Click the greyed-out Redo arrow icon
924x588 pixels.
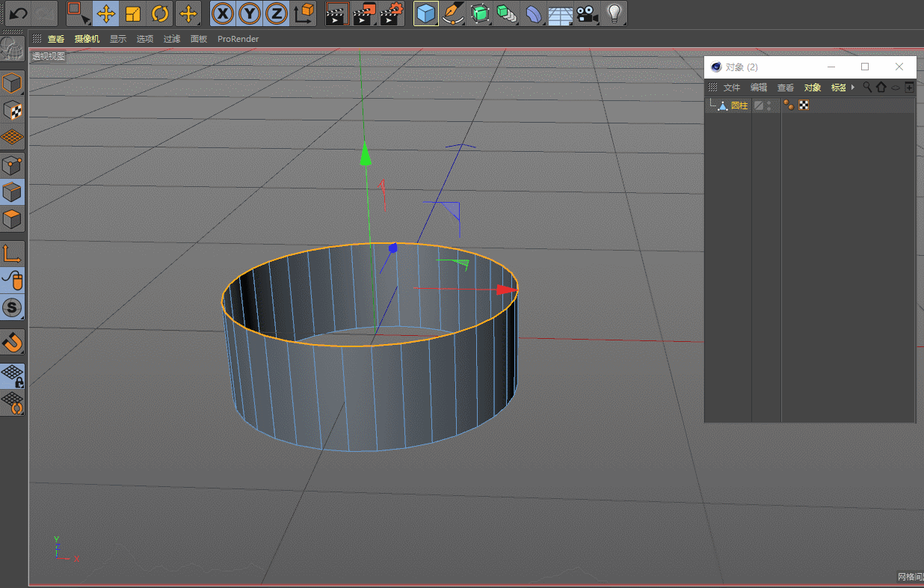[x=44, y=13]
